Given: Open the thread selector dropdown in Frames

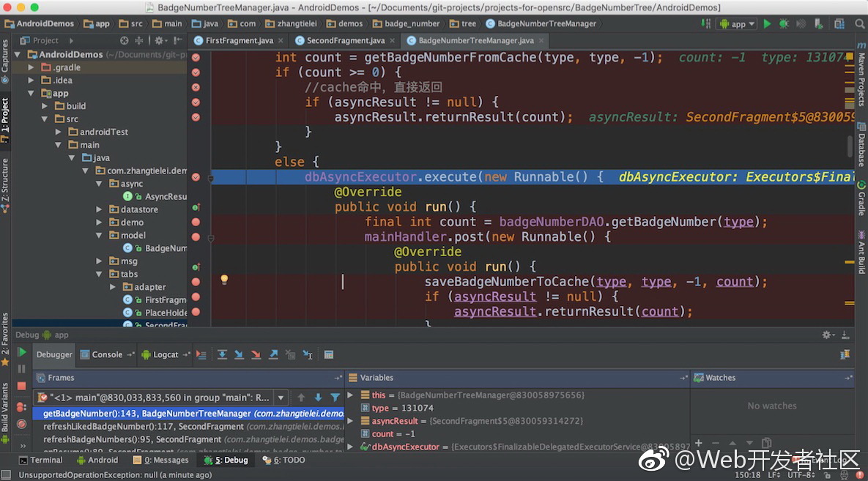Looking at the screenshot, I should (x=281, y=398).
